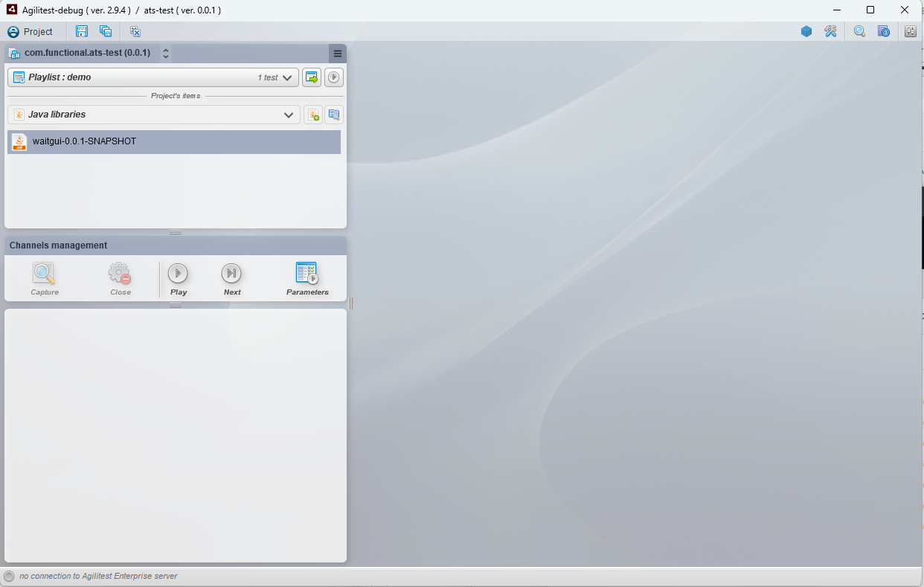Open the sliders settings icon at far right
The width and height of the screenshot is (924, 587).
click(x=911, y=31)
